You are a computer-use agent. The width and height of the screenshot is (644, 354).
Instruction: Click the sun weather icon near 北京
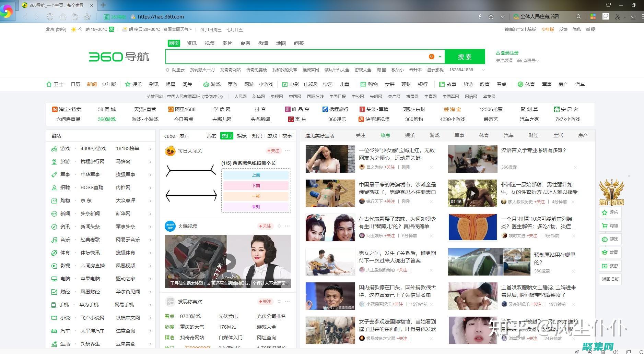pos(73,29)
